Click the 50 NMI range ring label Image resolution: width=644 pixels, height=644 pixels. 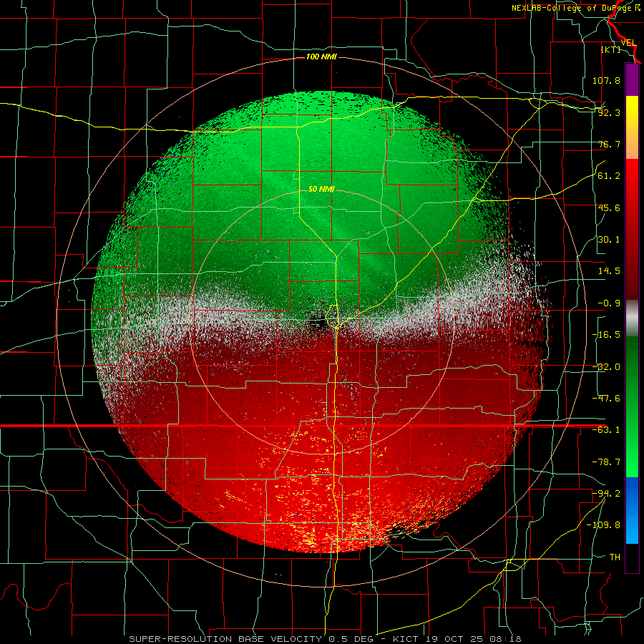tap(321, 190)
